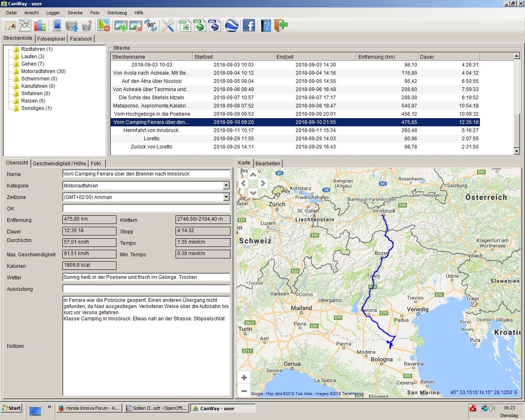
Task: Select the Motorradfahren (30) folder
Action: click(43, 71)
